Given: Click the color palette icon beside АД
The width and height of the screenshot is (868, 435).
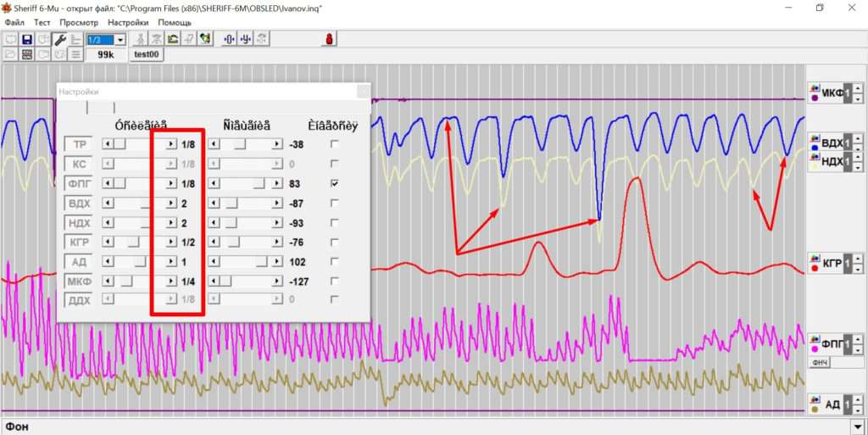Looking at the screenshot, I should click(815, 399).
